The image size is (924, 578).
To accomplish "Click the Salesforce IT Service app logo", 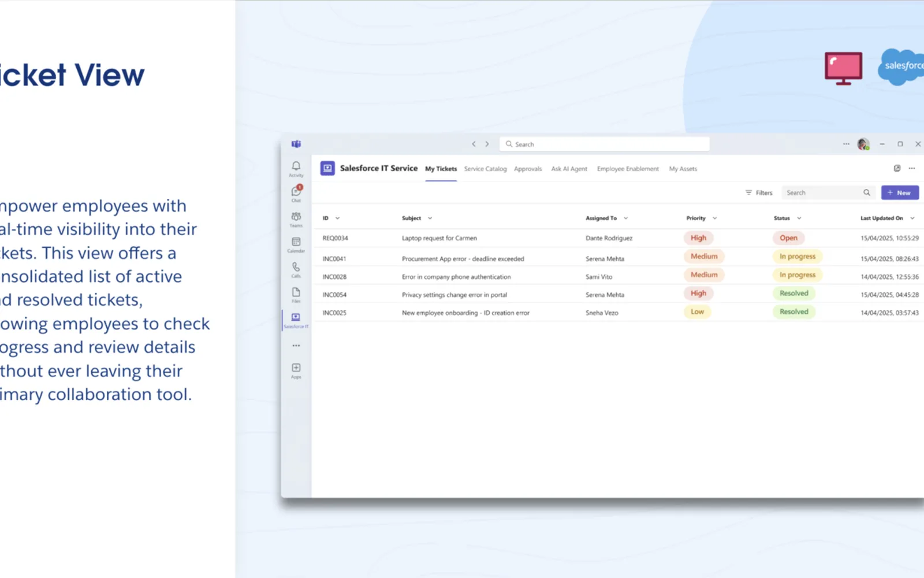I will (327, 168).
